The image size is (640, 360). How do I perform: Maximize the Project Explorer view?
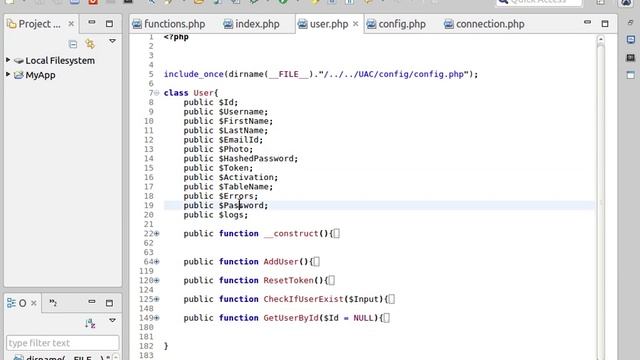[x=109, y=24]
